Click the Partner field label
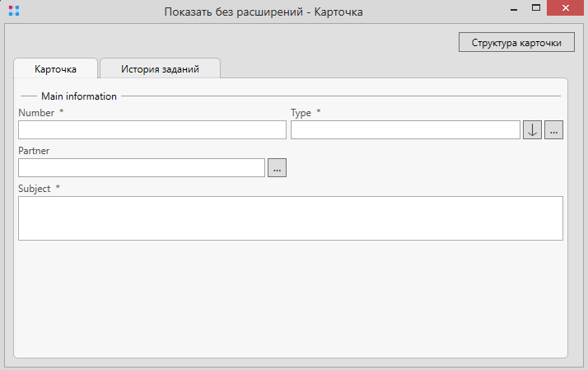This screenshot has width=588, height=370. click(34, 151)
